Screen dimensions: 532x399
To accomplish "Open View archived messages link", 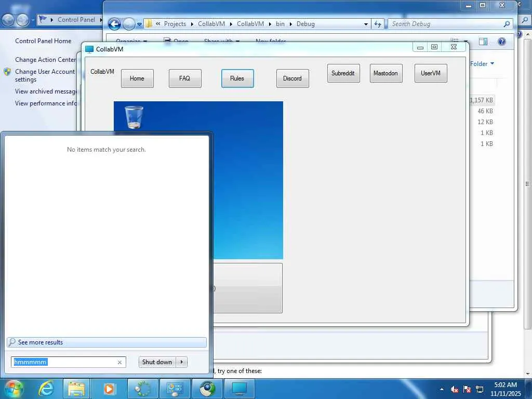I will [x=46, y=91].
